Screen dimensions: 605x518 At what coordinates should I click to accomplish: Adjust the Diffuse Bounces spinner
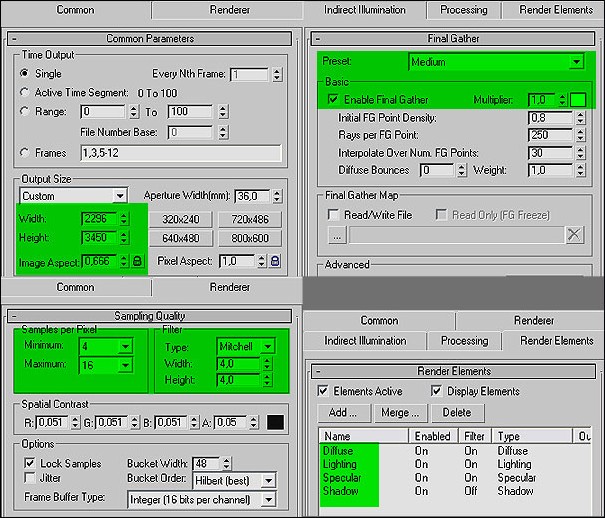[461, 170]
